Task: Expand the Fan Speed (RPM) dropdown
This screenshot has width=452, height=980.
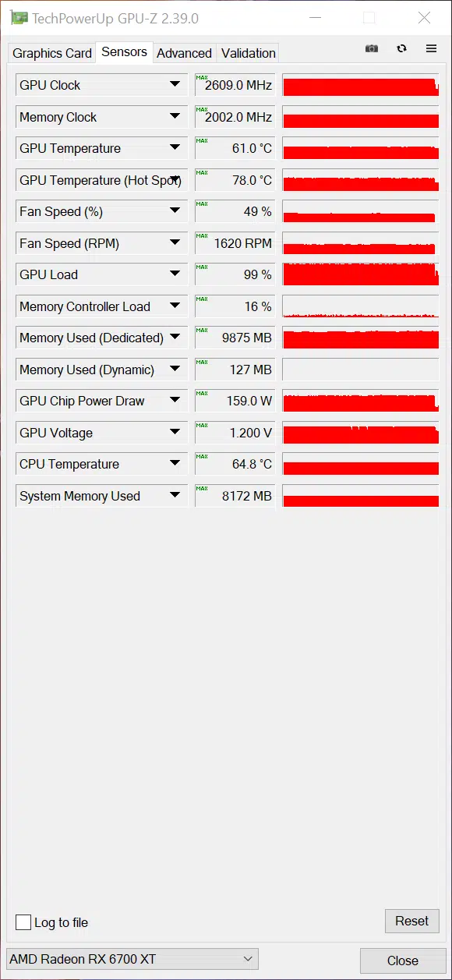Action: tap(175, 243)
